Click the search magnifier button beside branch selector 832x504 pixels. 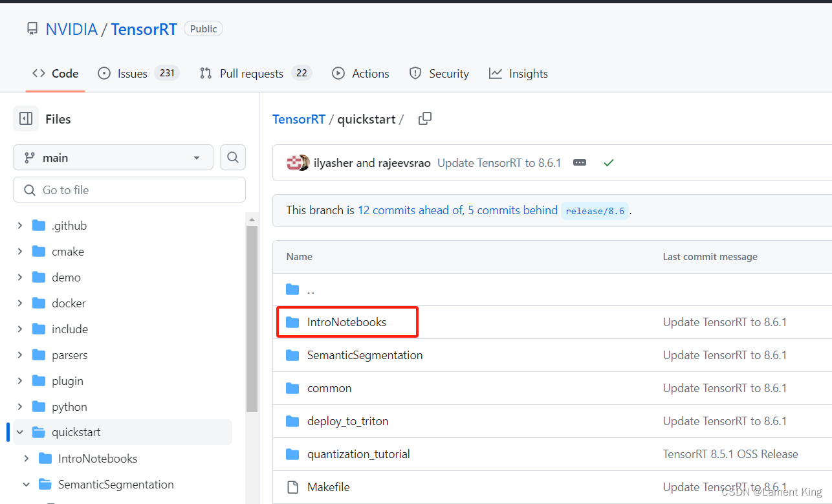[x=233, y=157]
